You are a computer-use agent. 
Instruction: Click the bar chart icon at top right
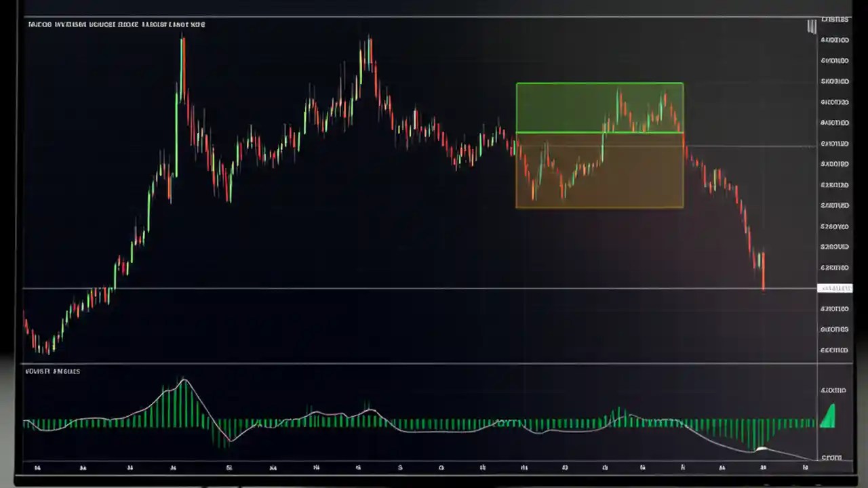tap(812, 27)
